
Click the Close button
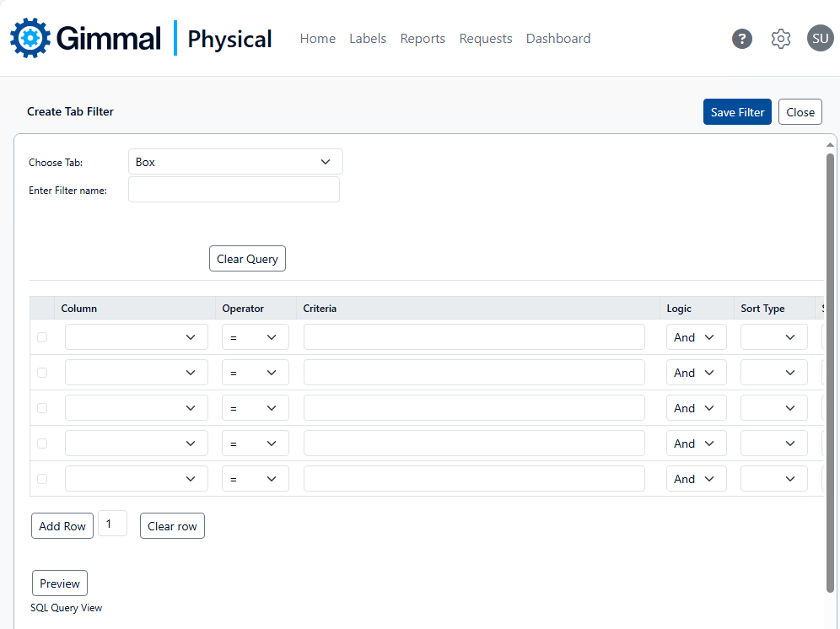pyautogui.click(x=800, y=112)
